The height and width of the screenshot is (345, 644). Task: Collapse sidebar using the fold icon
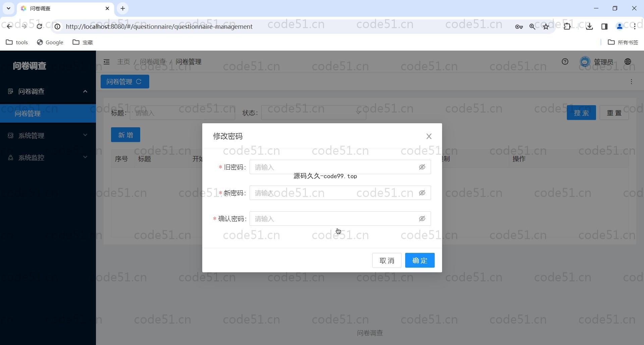click(x=106, y=62)
